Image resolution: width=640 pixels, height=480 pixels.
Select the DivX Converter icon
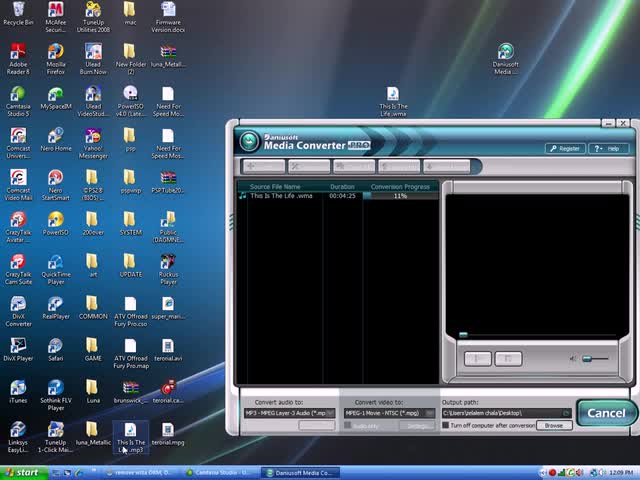tap(18, 311)
